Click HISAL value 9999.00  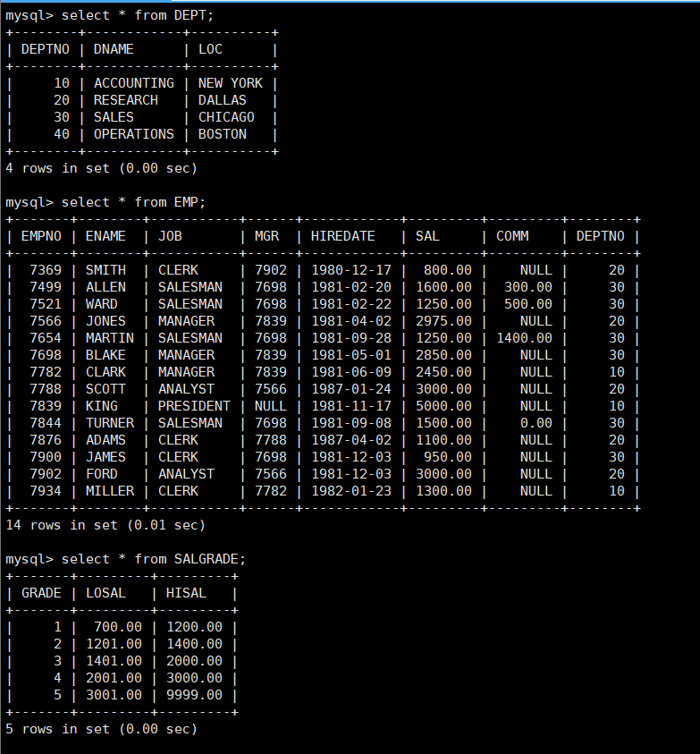[194, 695]
